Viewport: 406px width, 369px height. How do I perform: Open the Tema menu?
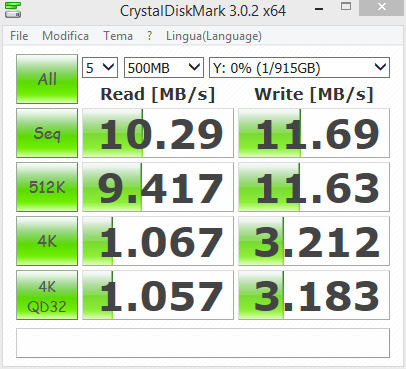coord(118,36)
